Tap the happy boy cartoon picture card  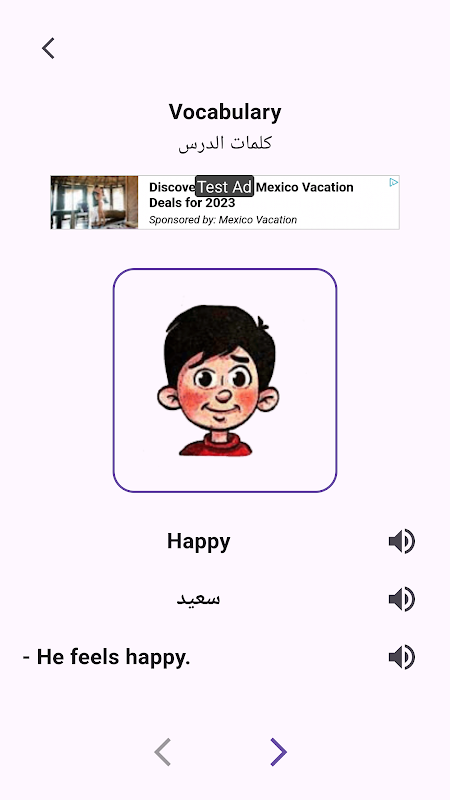[x=225, y=380]
